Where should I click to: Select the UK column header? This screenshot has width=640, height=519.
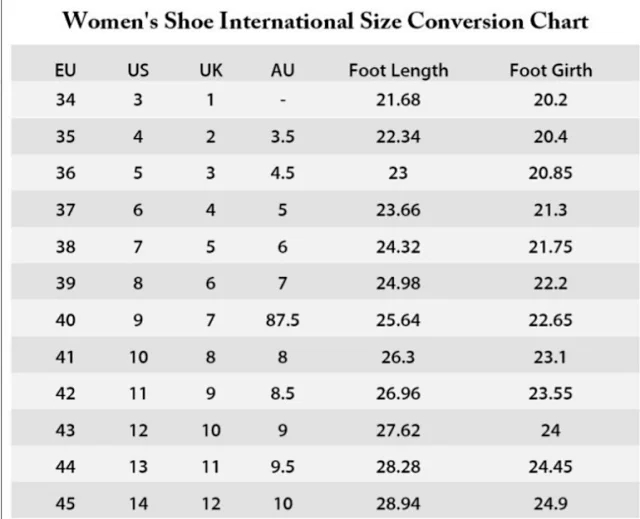[210, 71]
